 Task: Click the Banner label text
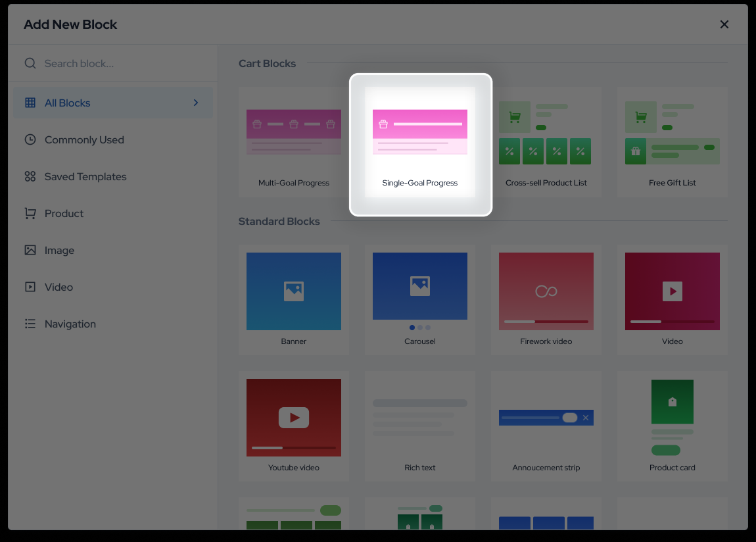[x=294, y=341]
